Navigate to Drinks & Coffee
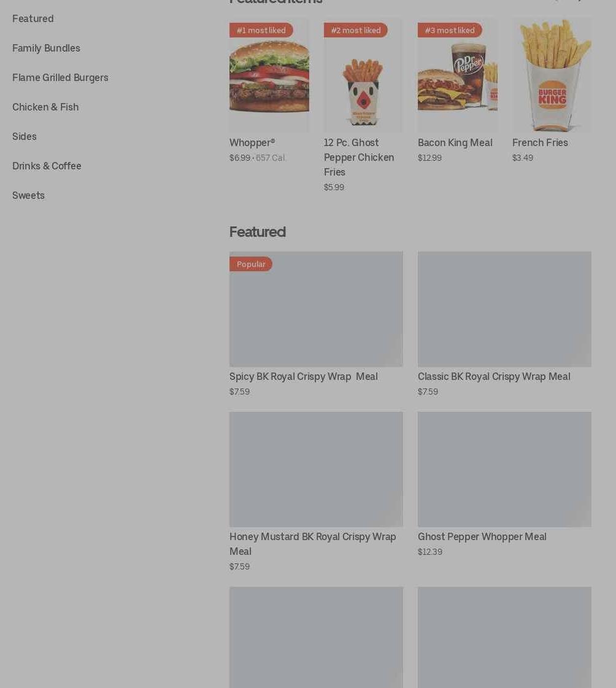This screenshot has height=688, width=616. 47,166
